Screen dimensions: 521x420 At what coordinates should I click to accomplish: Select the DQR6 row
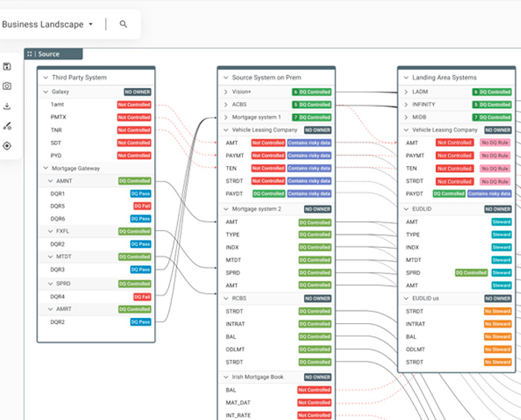pos(96,219)
